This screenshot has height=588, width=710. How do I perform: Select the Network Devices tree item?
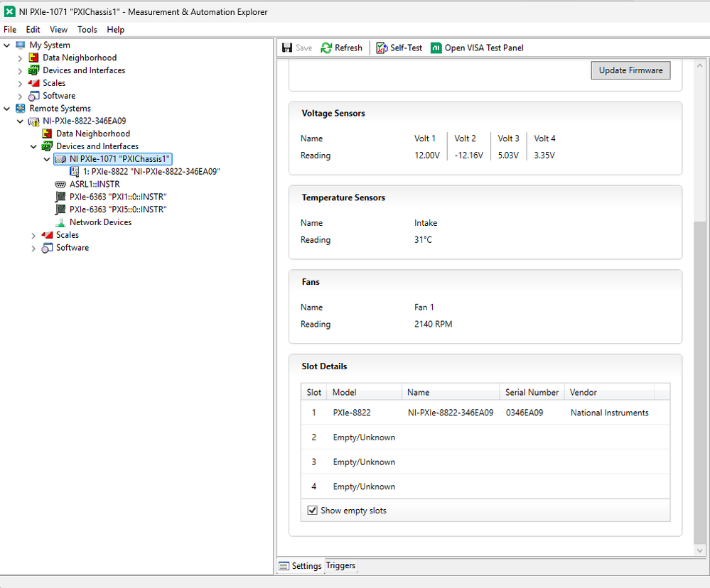point(100,222)
